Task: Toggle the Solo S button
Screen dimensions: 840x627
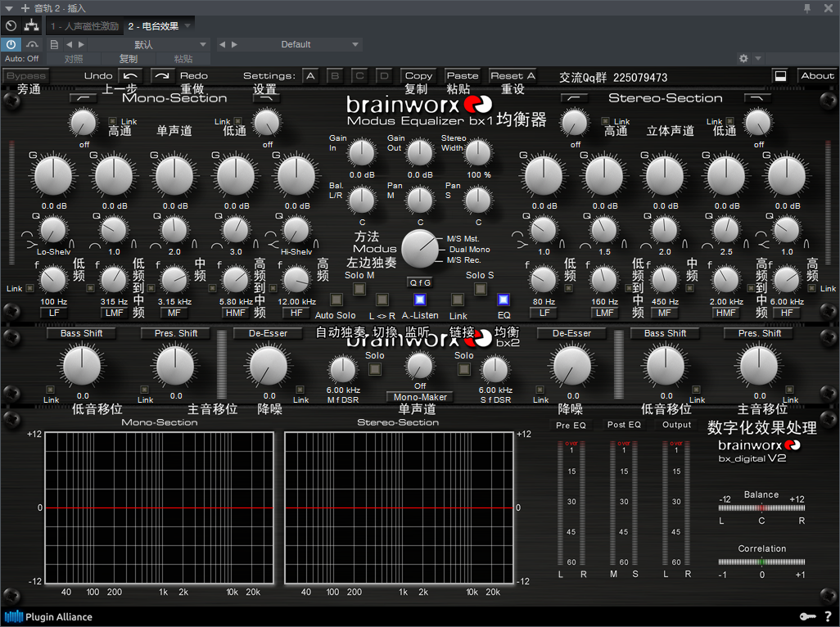Action: tap(481, 289)
